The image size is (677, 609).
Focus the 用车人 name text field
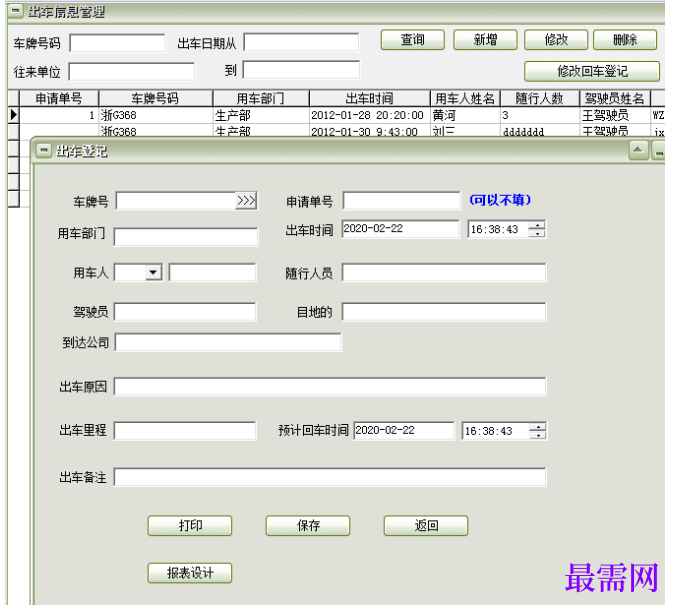[x=212, y=273]
